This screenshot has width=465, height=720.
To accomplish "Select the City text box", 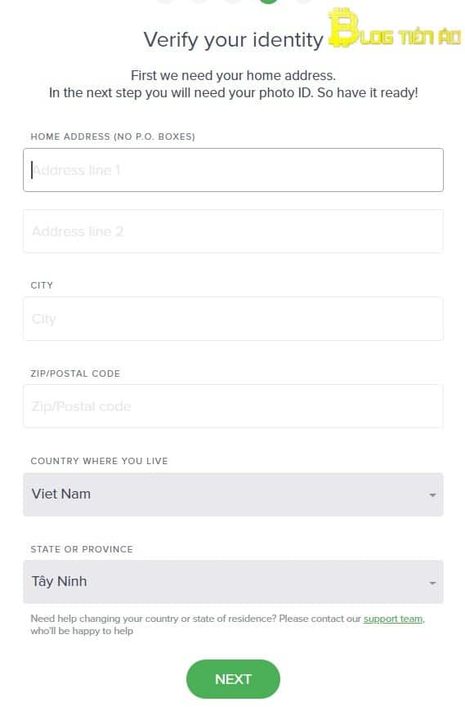I will click(233, 319).
